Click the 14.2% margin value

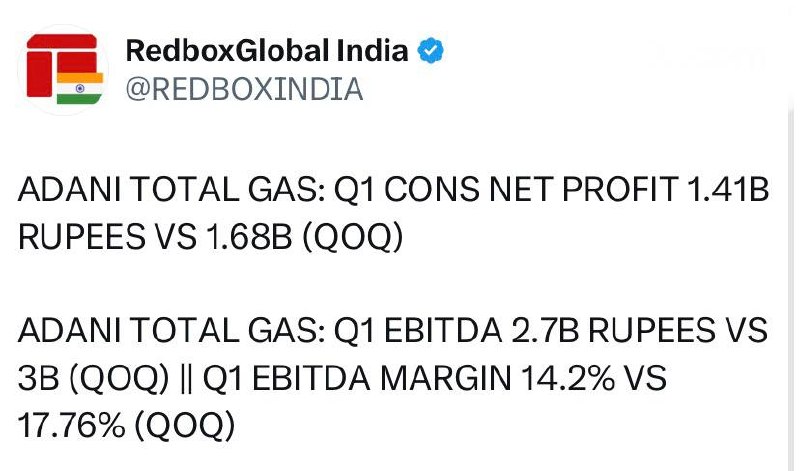567,379
